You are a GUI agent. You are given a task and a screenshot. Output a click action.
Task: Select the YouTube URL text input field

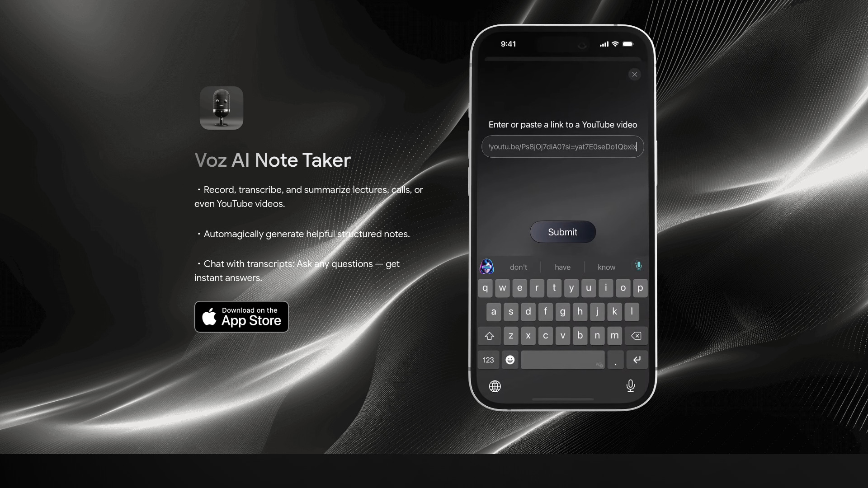pos(562,146)
